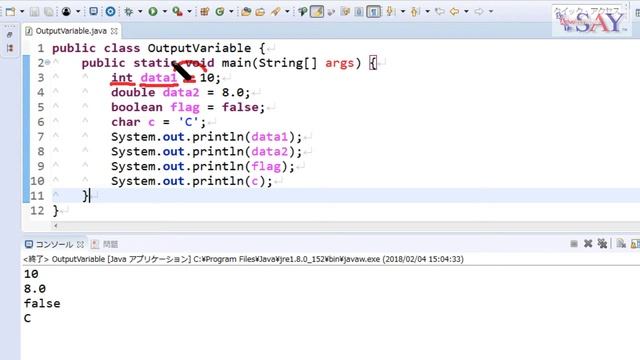Open the New wizard dropdown arrow
This screenshot has height=360, width=640.
pos(22,12)
